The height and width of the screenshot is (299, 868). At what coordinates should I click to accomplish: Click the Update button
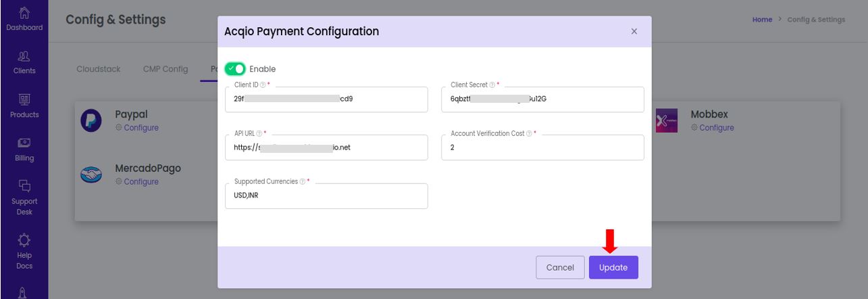tap(613, 267)
